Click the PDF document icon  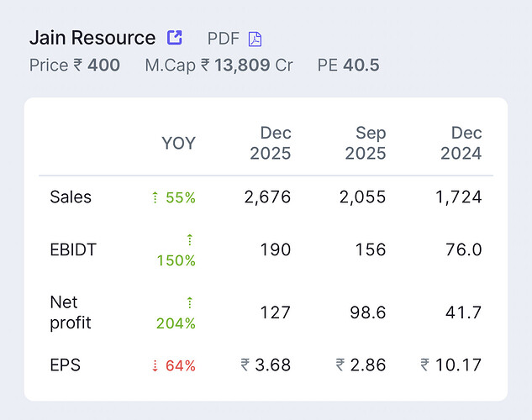tap(255, 39)
